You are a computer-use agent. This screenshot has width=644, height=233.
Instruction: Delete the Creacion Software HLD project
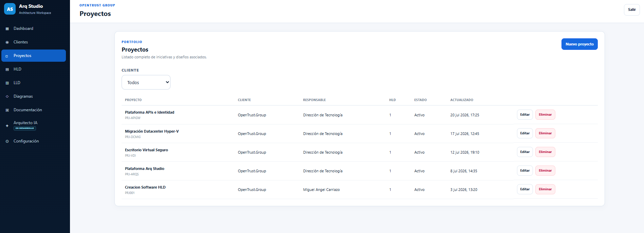click(545, 189)
